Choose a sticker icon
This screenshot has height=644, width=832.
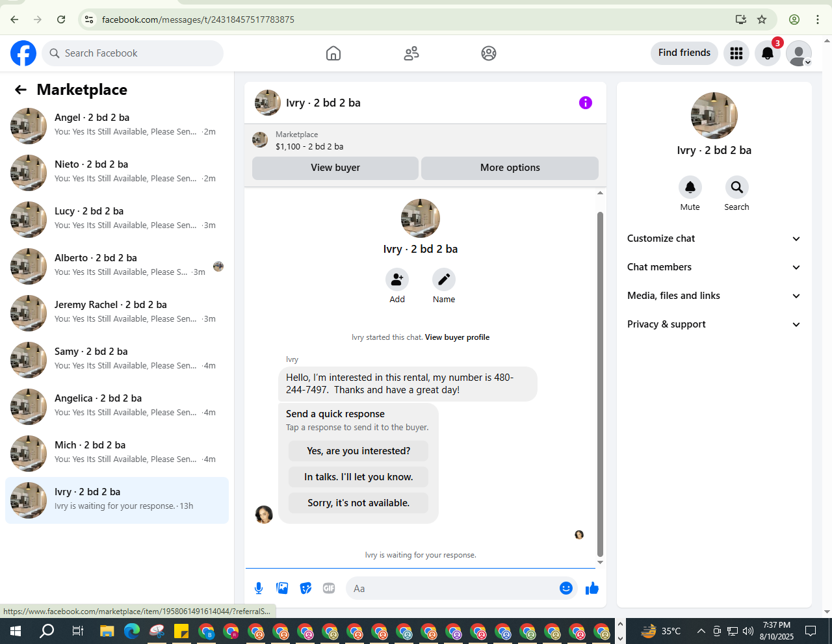tap(305, 588)
